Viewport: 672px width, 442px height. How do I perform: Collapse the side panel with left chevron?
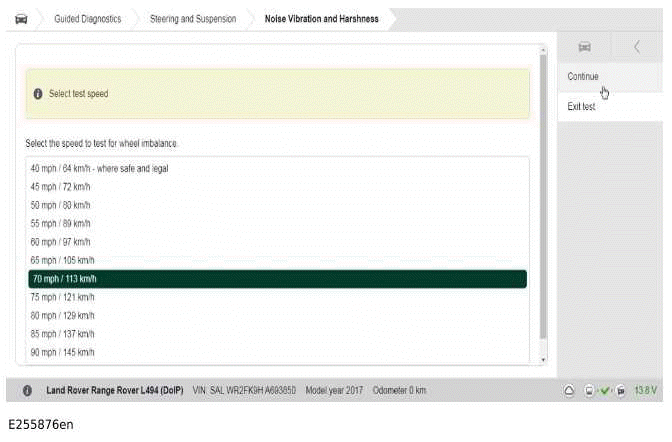pyautogui.click(x=637, y=47)
